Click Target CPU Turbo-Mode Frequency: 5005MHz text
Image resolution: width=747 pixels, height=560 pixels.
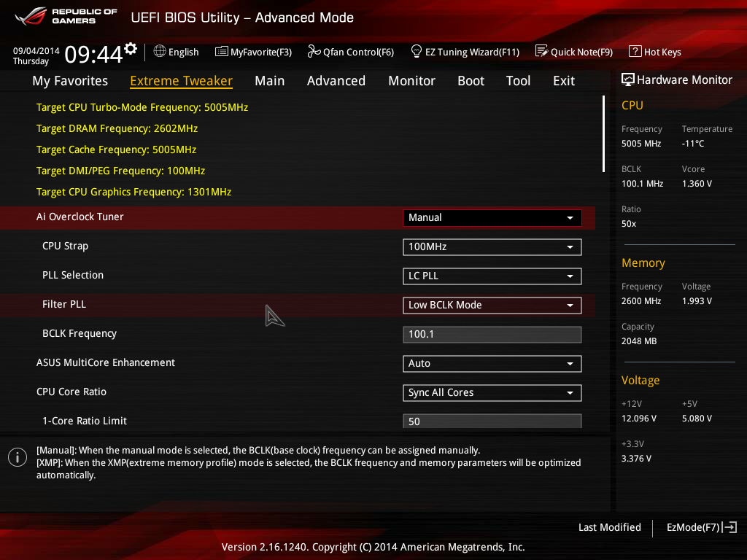click(142, 108)
